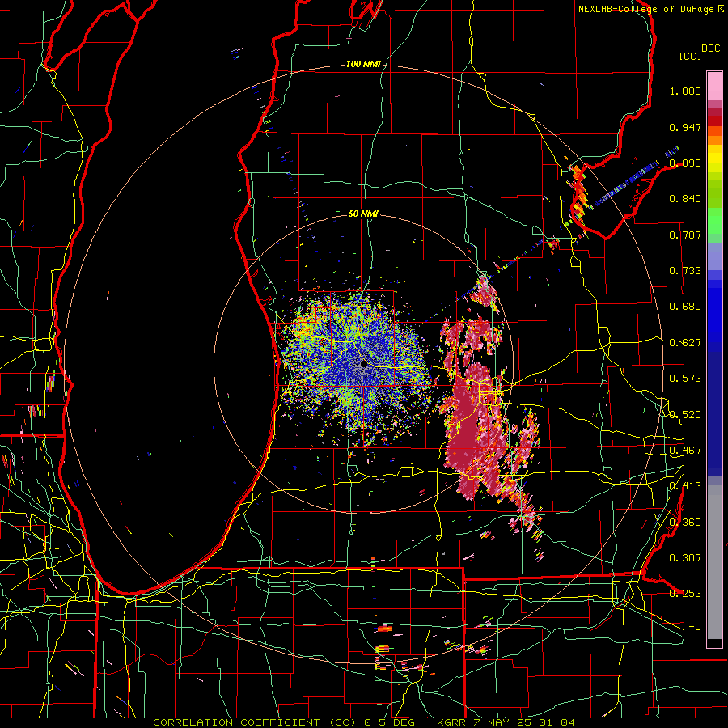Screen dimensions: 728x728
Task: Click the 0.413 color scale value
Action: pyautogui.click(x=685, y=486)
